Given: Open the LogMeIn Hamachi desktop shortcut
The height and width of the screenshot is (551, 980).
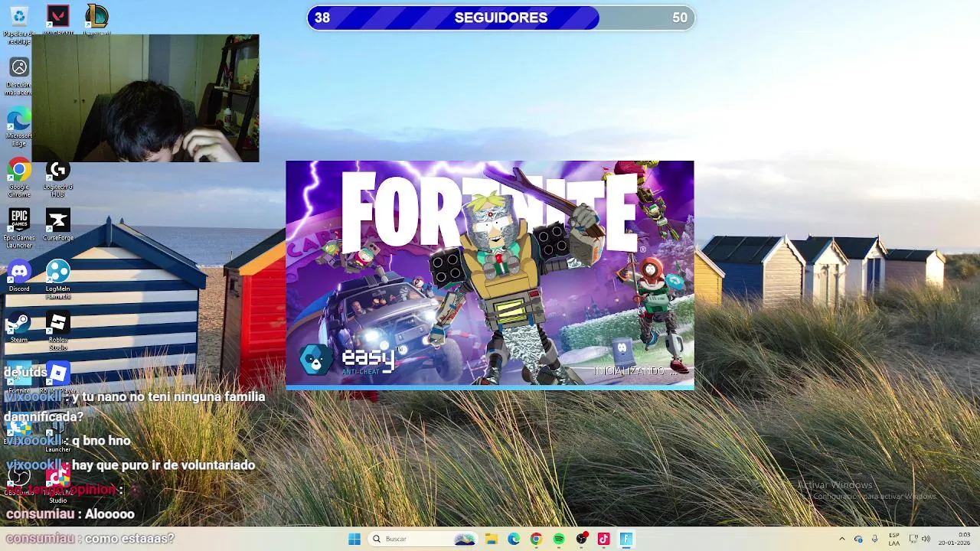Looking at the screenshot, I should click(58, 280).
